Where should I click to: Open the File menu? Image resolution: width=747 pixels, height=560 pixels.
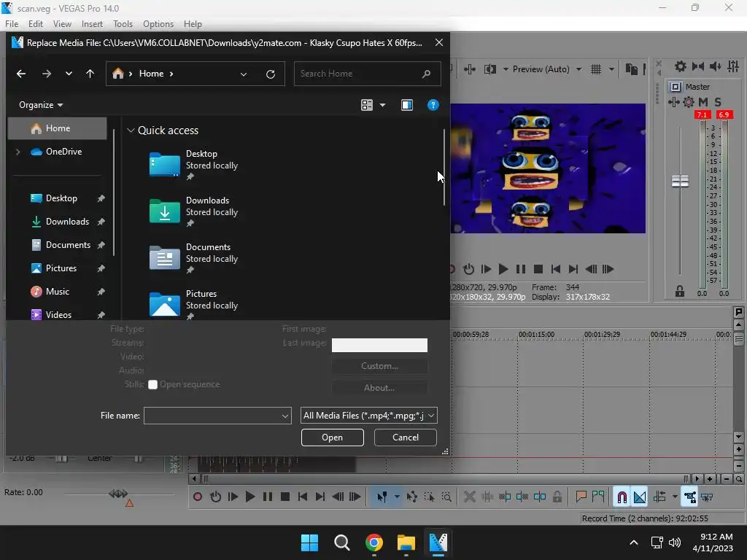12,24
